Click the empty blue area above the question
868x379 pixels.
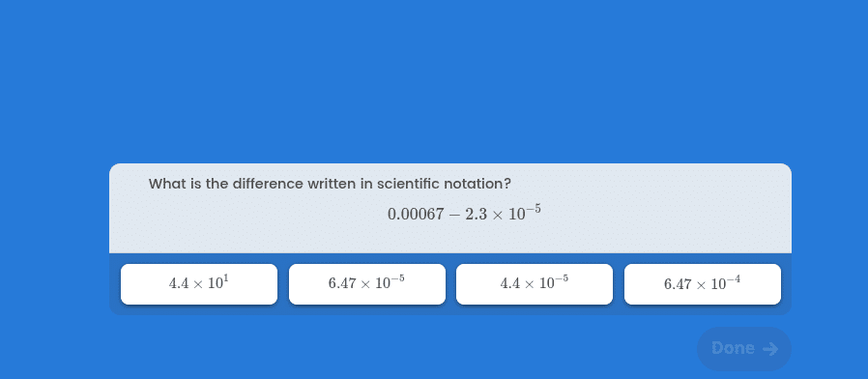434,81
